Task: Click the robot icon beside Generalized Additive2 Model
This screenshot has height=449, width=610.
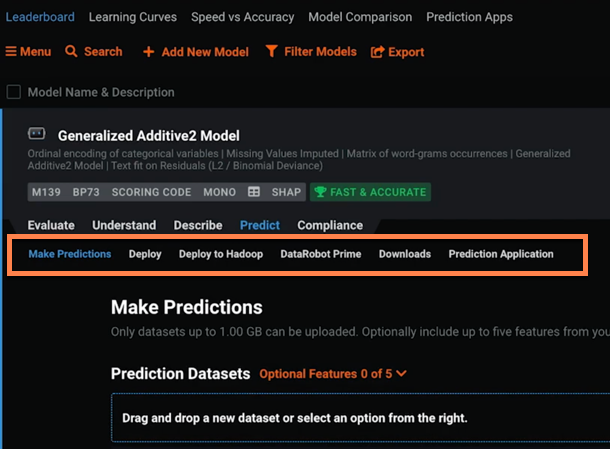Action: 37,134
